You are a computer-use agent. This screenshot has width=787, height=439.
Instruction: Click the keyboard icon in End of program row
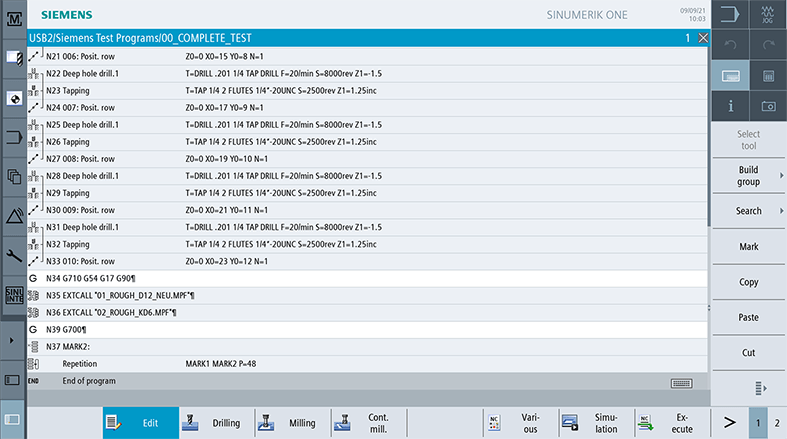click(x=681, y=383)
